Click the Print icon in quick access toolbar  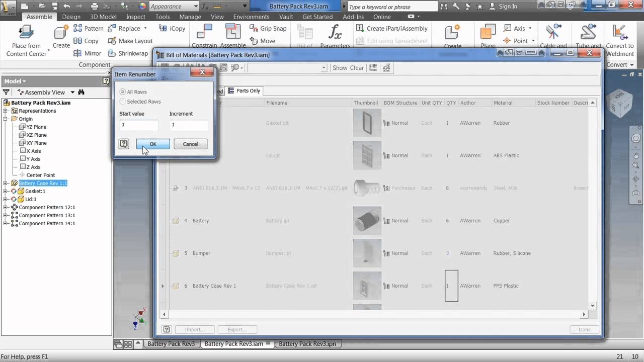pyautogui.click(x=95, y=6)
